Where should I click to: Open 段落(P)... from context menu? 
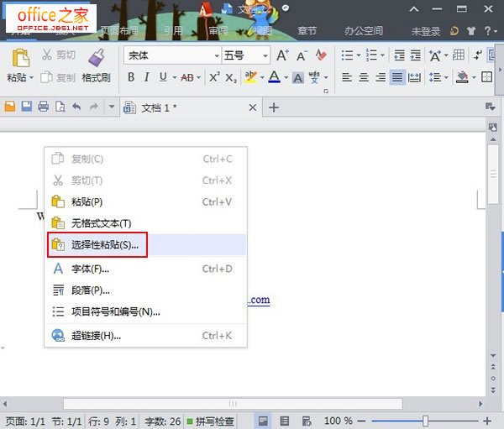coord(146,290)
